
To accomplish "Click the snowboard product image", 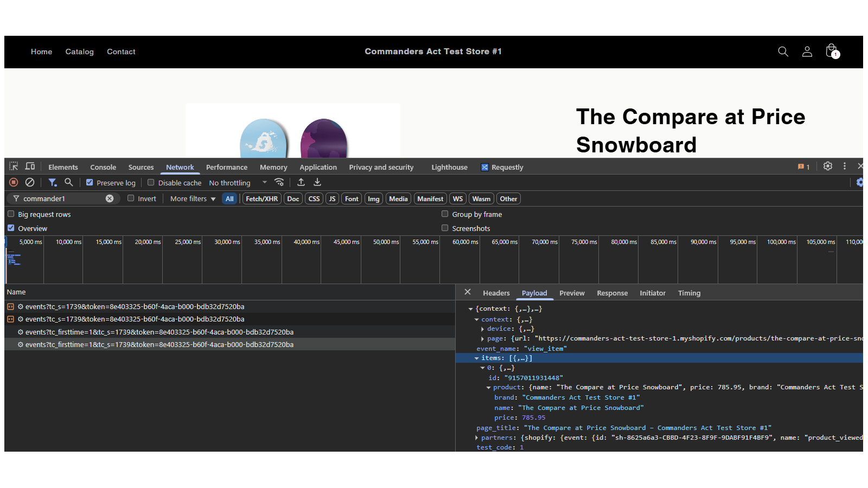I will [x=293, y=131].
